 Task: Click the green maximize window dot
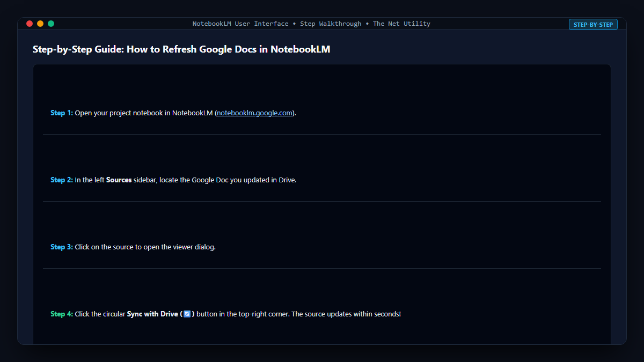(51, 24)
